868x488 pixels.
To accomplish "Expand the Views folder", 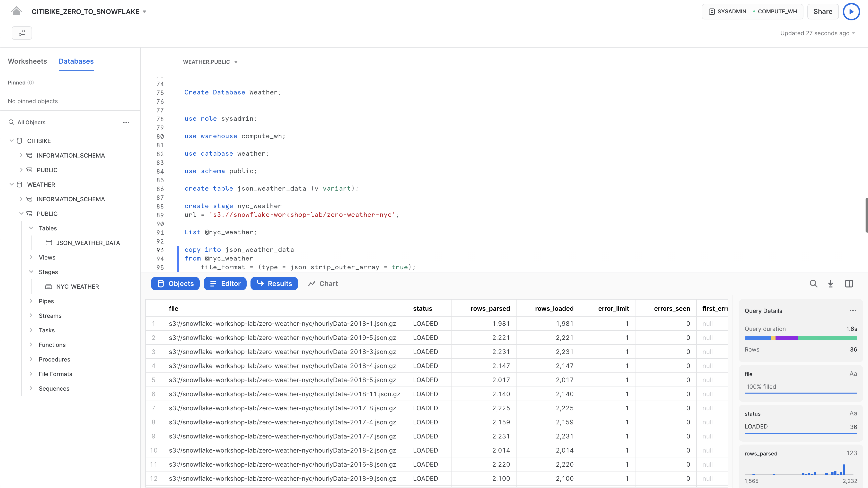I will click(31, 258).
